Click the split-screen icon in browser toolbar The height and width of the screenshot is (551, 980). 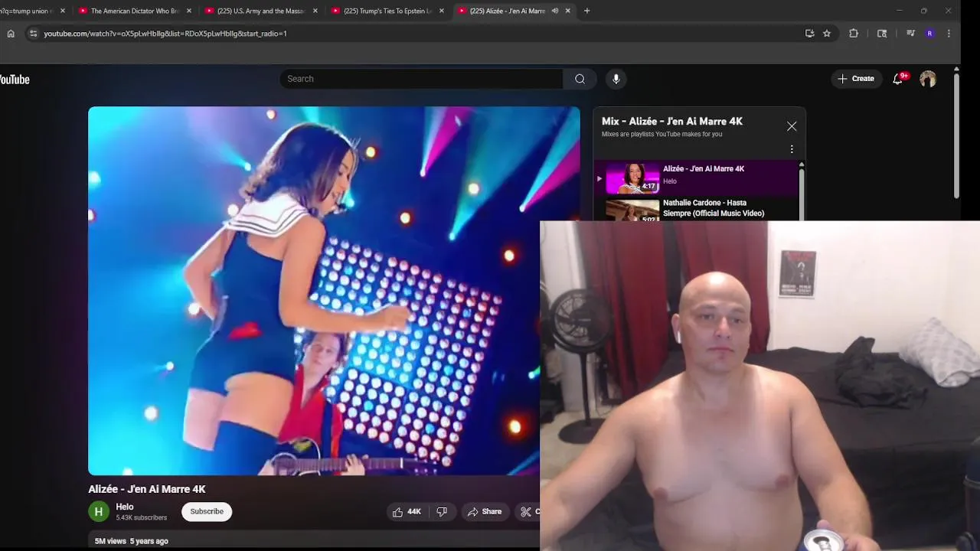coord(882,34)
